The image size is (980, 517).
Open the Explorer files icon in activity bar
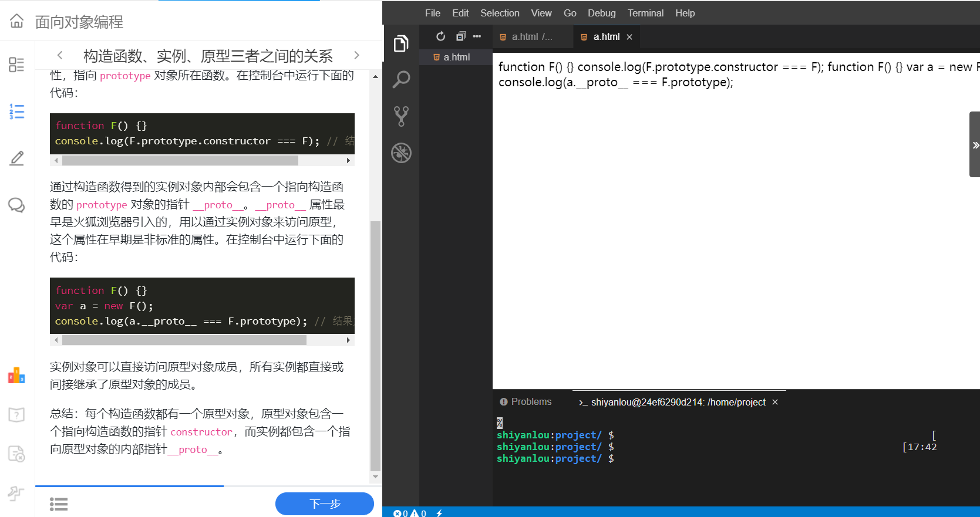pyautogui.click(x=401, y=43)
